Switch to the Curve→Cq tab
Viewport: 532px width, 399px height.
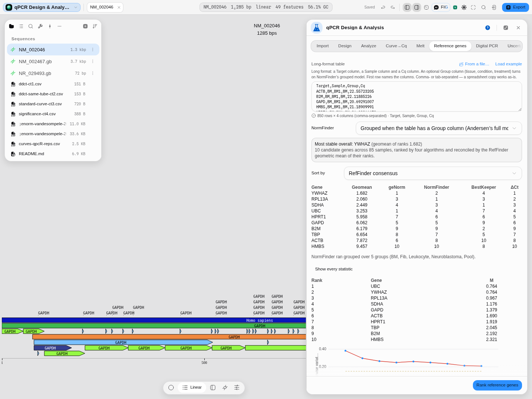point(396,46)
